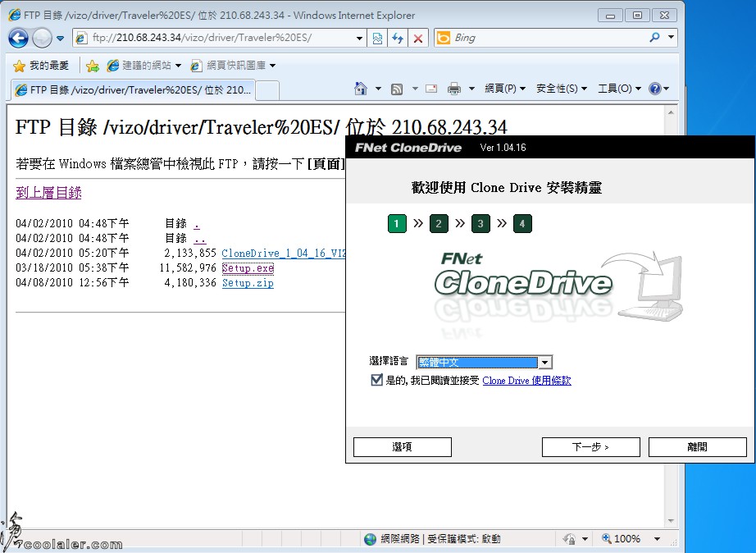Open the 安全性(S) safety menu
The height and width of the screenshot is (553, 756).
pos(562,89)
